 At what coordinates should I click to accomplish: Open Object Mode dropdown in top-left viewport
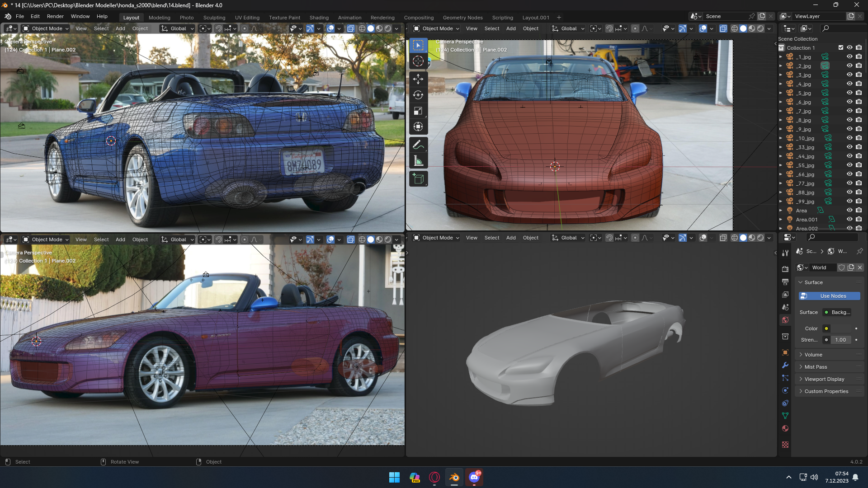click(46, 28)
